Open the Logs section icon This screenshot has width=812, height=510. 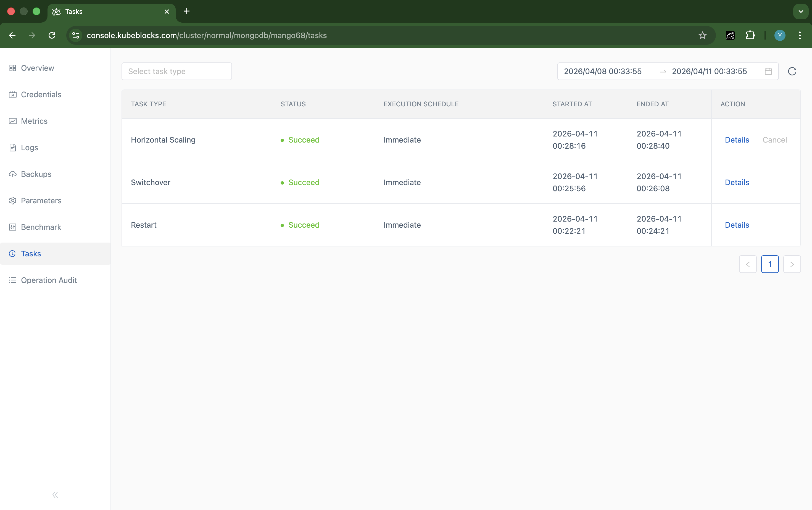[13, 148]
